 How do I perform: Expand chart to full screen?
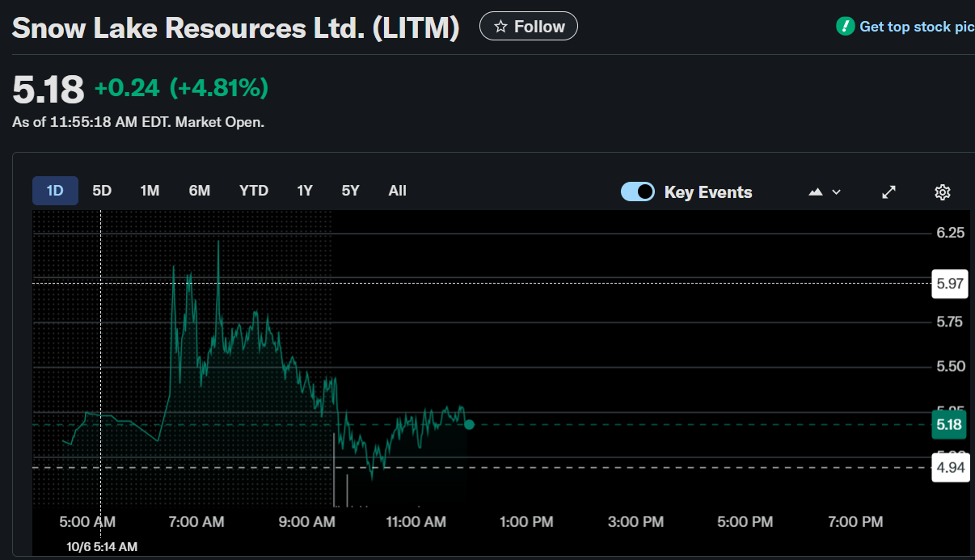pos(888,192)
